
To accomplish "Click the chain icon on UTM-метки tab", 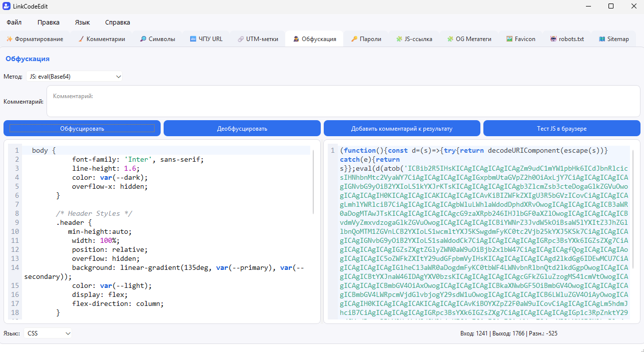I will (x=241, y=39).
